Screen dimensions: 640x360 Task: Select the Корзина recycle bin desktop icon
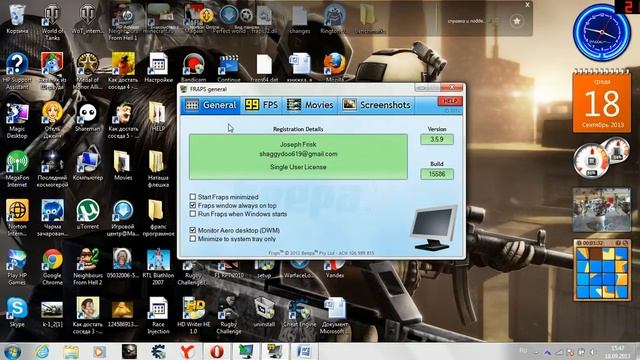pyautogui.click(x=17, y=20)
